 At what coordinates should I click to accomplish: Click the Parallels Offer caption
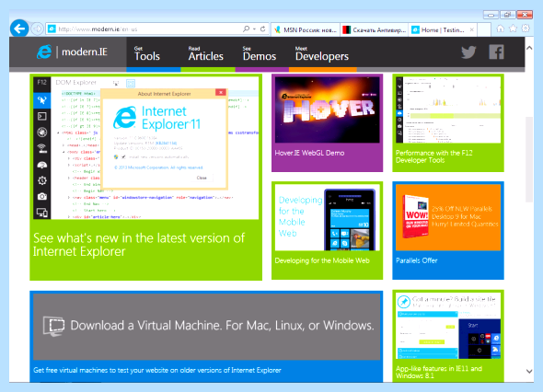tap(417, 260)
